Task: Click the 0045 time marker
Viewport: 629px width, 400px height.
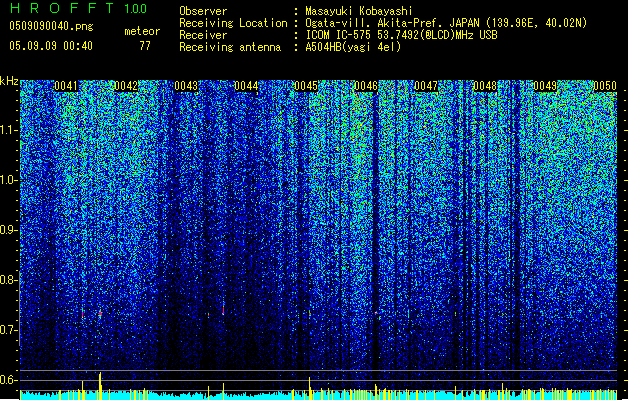Action: [x=306, y=86]
